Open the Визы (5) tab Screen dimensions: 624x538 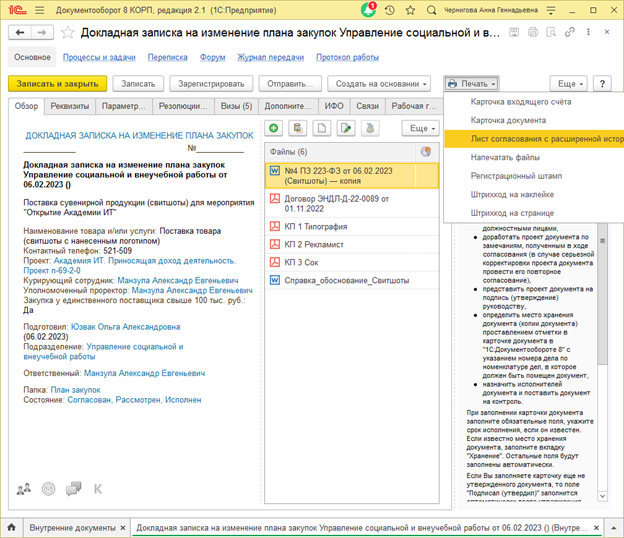coord(236,106)
